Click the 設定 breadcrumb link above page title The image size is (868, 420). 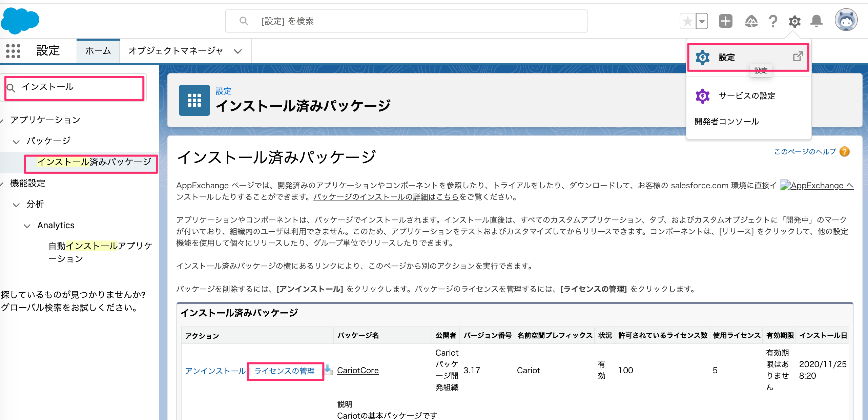click(x=224, y=91)
